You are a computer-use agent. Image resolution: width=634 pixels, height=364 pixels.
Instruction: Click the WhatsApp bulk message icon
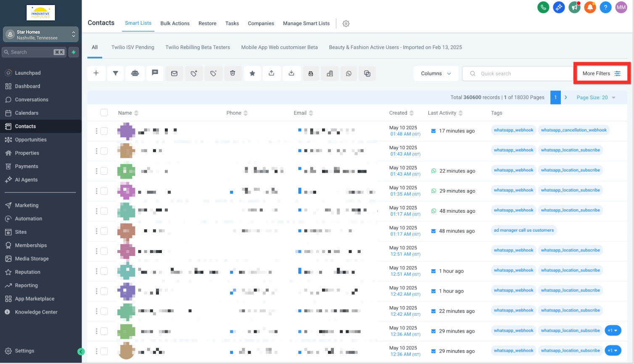pos(349,73)
